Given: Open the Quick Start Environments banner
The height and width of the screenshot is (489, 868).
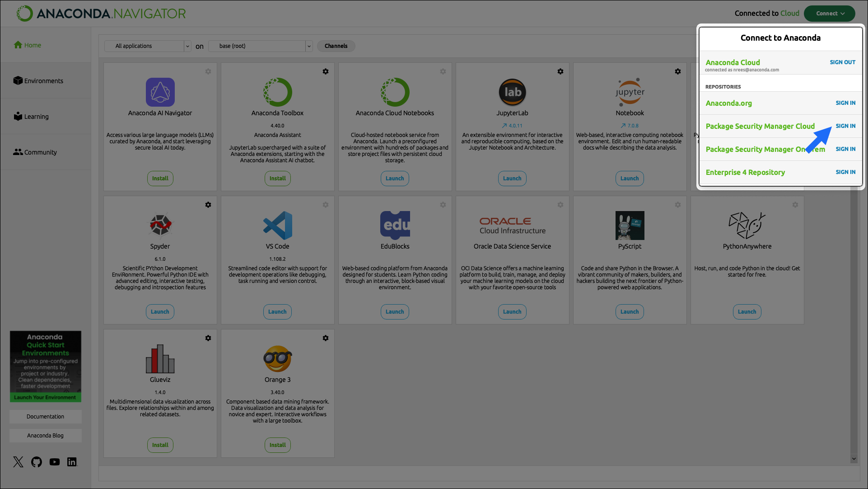Looking at the screenshot, I should click(45, 366).
